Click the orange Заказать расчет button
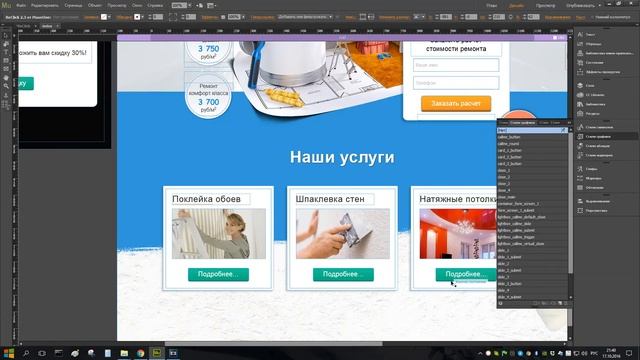The height and width of the screenshot is (360, 640). pos(456,103)
